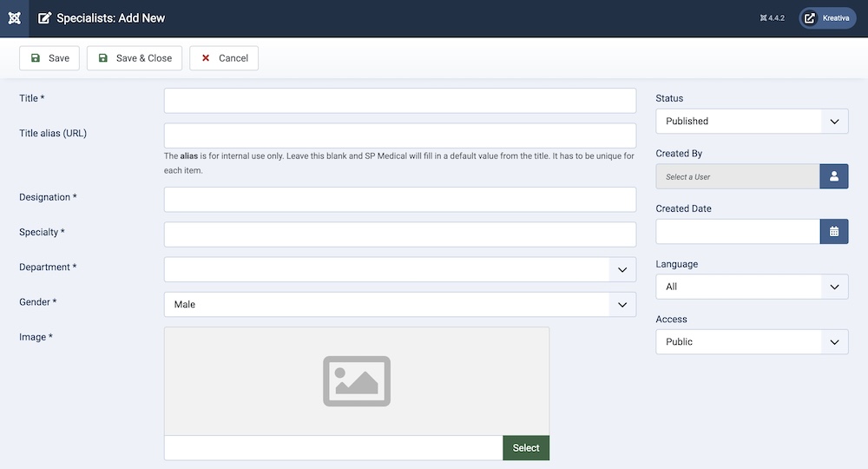
Task: Focus the Specialty input field
Action: click(x=399, y=234)
